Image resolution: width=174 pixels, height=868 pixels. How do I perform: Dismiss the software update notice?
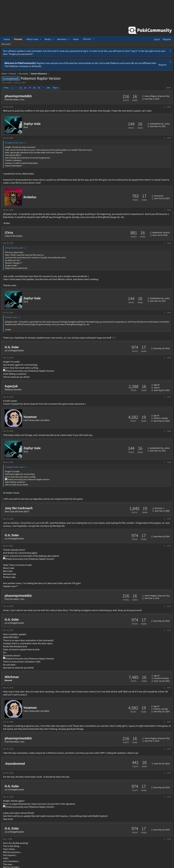pyautogui.click(x=170, y=51)
